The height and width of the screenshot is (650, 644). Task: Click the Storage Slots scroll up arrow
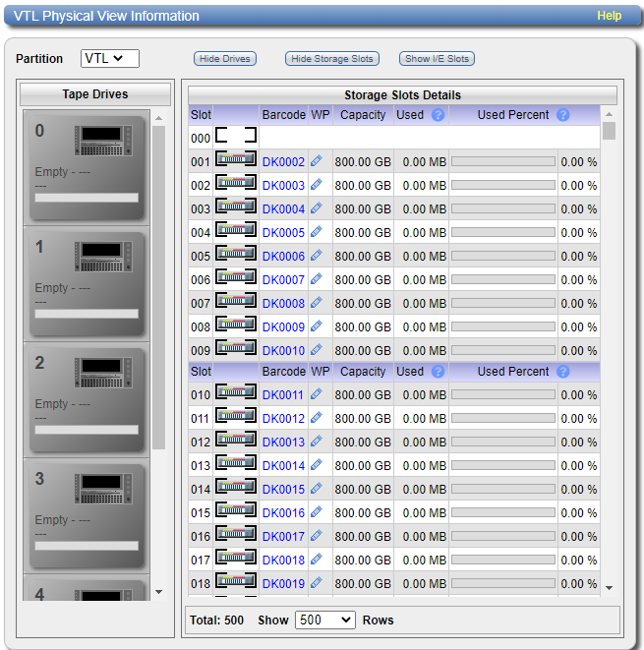pos(609,114)
